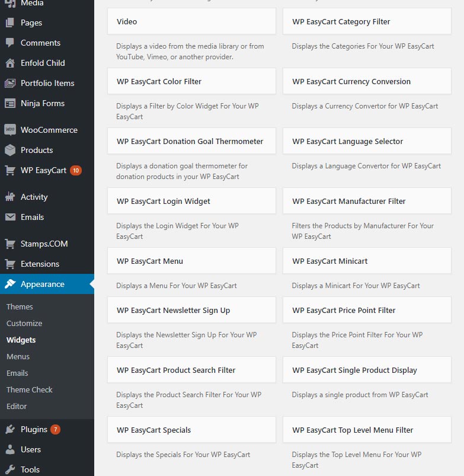
Task: Select WP EasyCart Donation Goal Thermometer widget
Action: click(191, 142)
